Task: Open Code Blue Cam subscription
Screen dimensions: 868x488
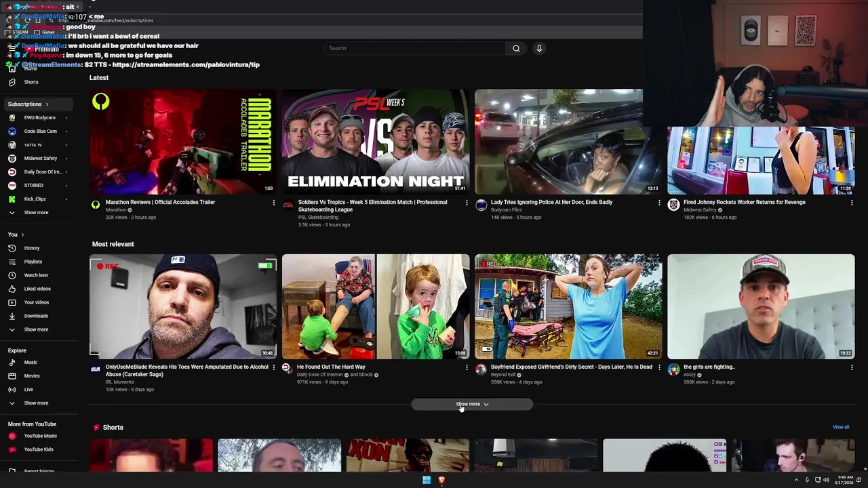Action: [40, 131]
